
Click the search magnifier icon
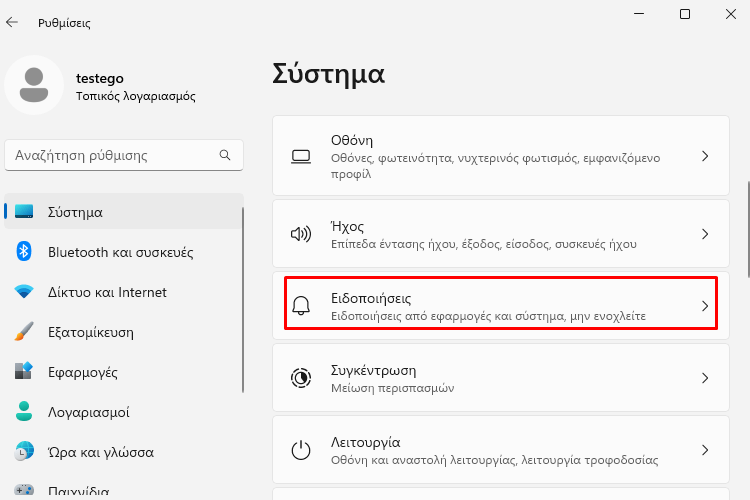[225, 155]
